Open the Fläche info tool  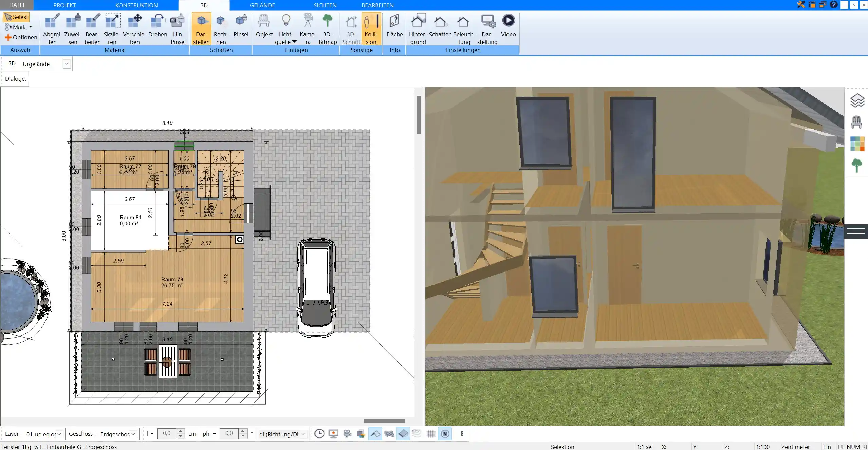tap(394, 25)
